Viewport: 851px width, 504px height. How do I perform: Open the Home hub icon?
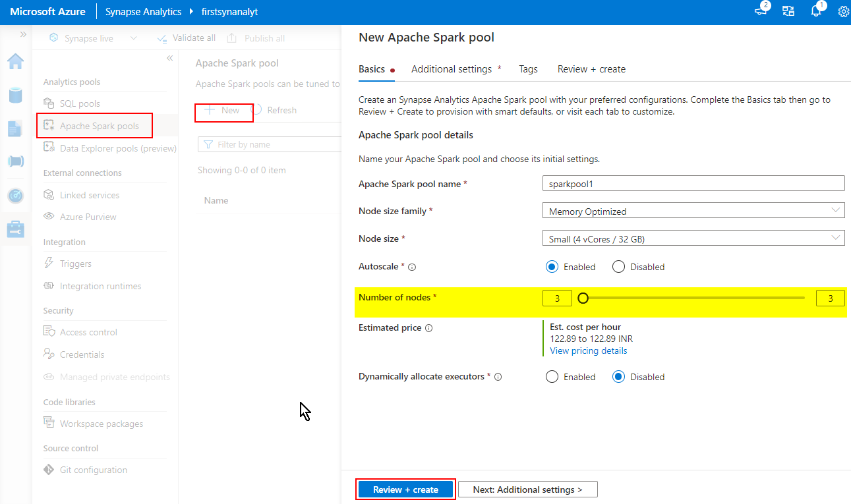15,61
